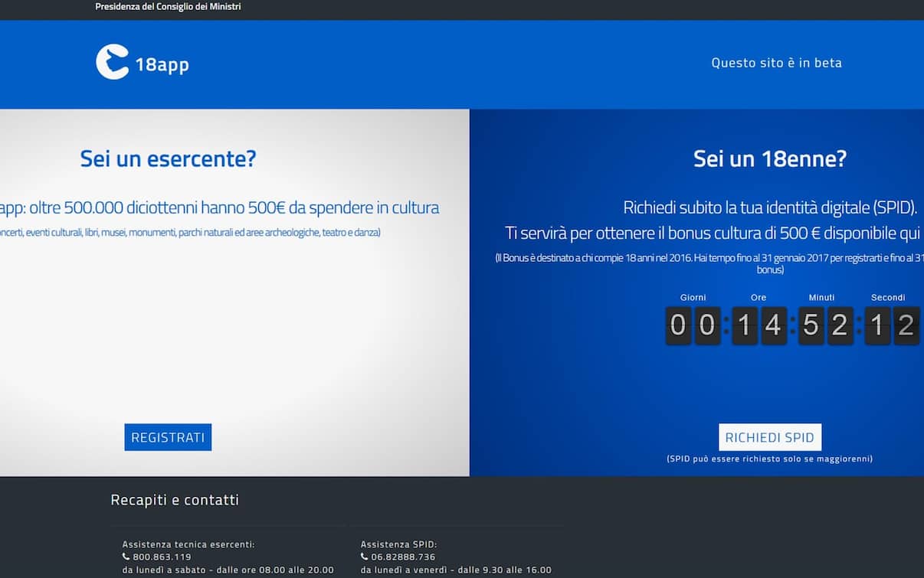Click the "Assistenza SPID:" label
This screenshot has width=924, height=578.
[398, 545]
